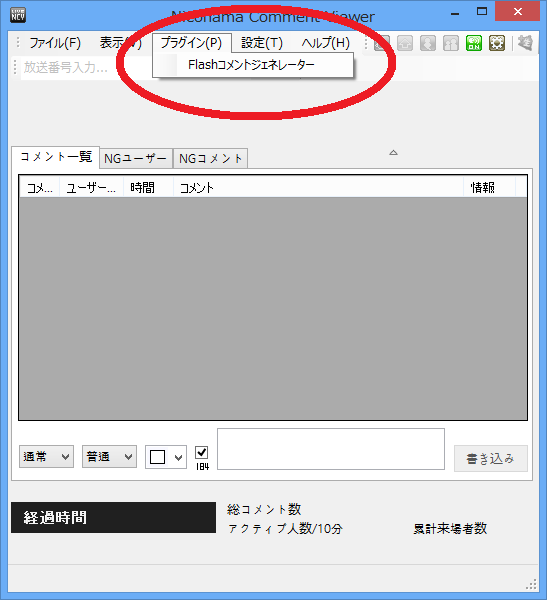This screenshot has width=547, height=600.
Task: Click the two-people community toolbar icon
Action: tap(451, 43)
